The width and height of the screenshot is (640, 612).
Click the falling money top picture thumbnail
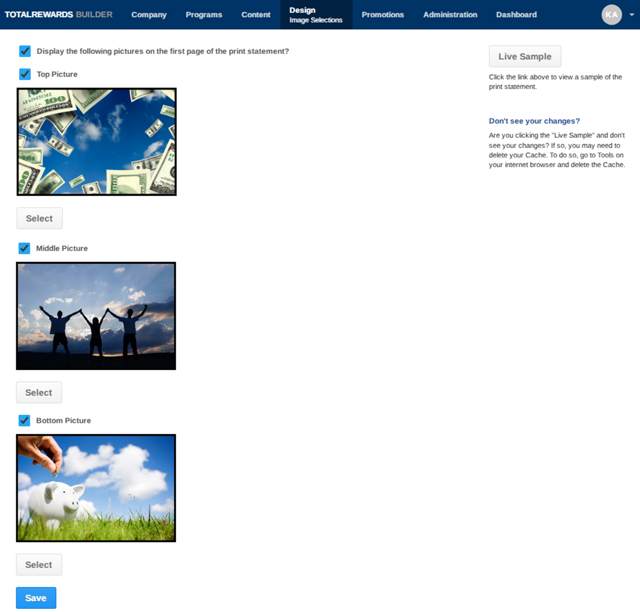[96, 142]
